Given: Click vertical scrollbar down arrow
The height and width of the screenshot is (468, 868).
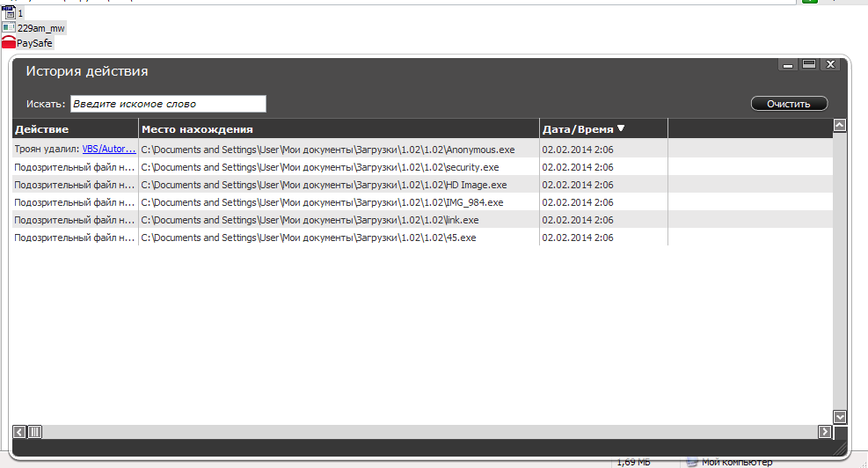Looking at the screenshot, I should pyautogui.click(x=839, y=416).
